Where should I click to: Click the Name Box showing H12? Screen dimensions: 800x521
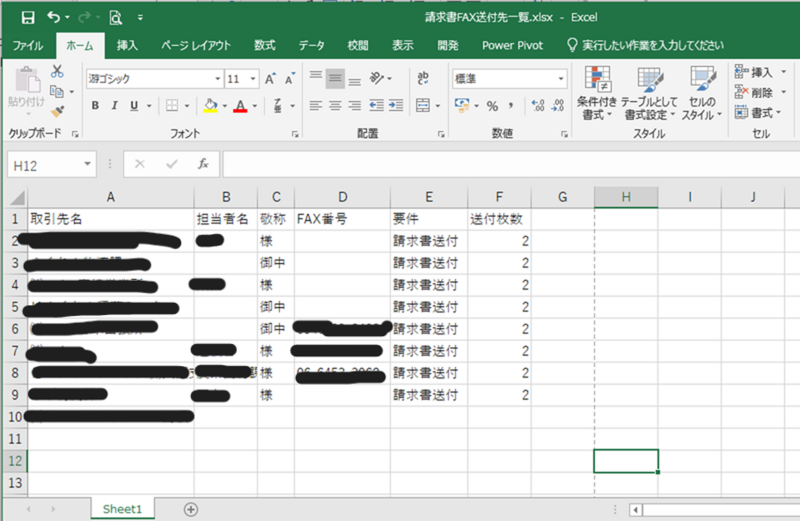pyautogui.click(x=46, y=165)
